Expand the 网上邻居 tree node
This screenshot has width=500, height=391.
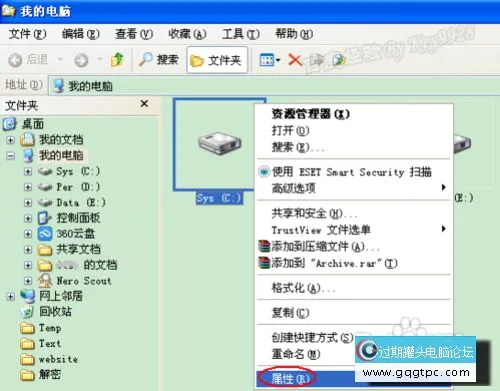(x=10, y=296)
